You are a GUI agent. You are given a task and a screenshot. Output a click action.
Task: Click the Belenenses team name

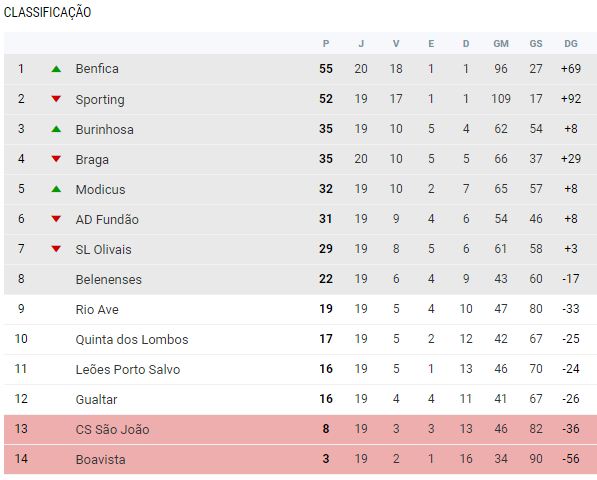pos(109,279)
